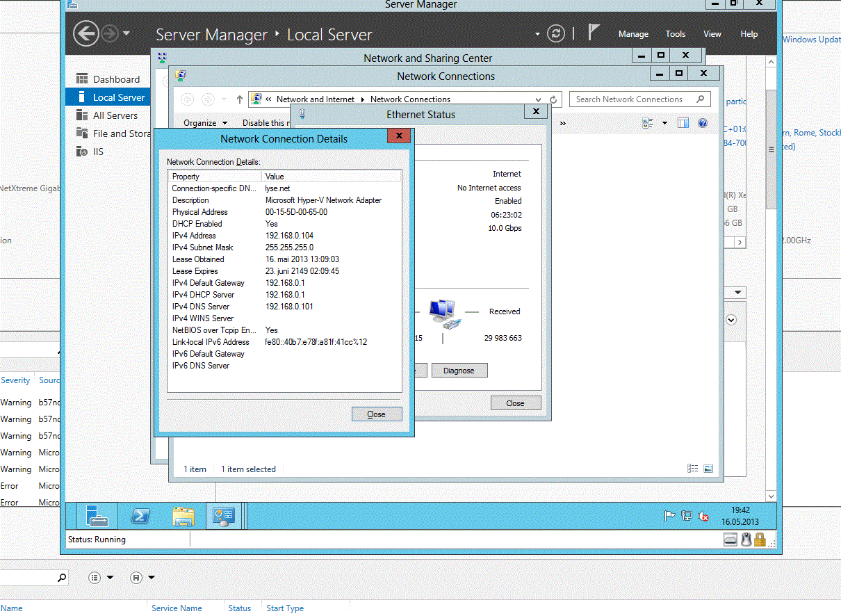Select IIS in Server Manager sidebar
This screenshot has height=616, width=841.
click(x=98, y=152)
